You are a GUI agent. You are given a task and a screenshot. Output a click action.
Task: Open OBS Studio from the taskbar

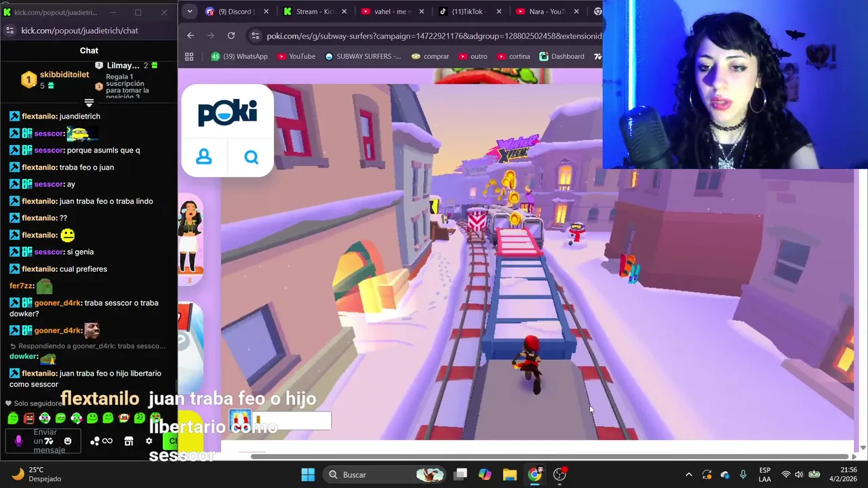click(x=559, y=474)
